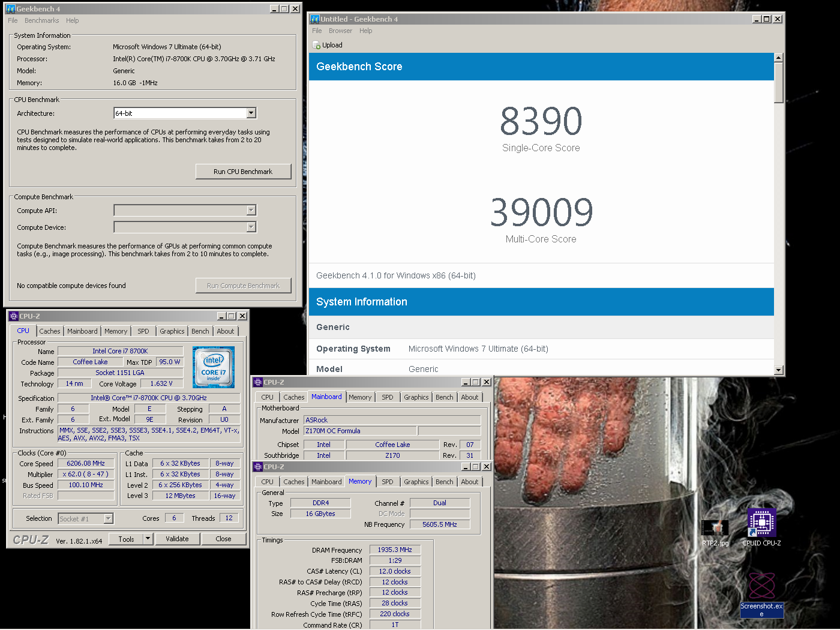The height and width of the screenshot is (630, 840).
Task: Open the File menu in Geekbench 4 window
Action: point(13,20)
